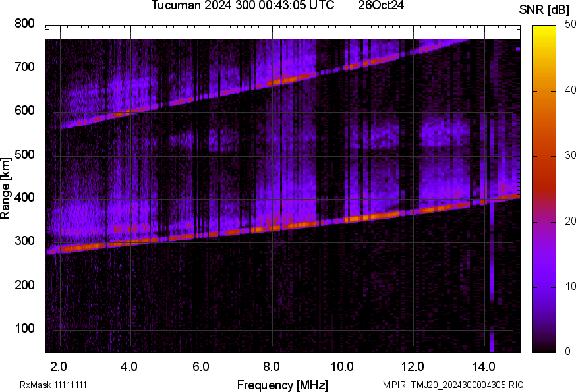The image size is (576, 392).
Task: Click the 'Tucuman 2024 300 00:43:05 UTC' title
Action: tap(243, 6)
